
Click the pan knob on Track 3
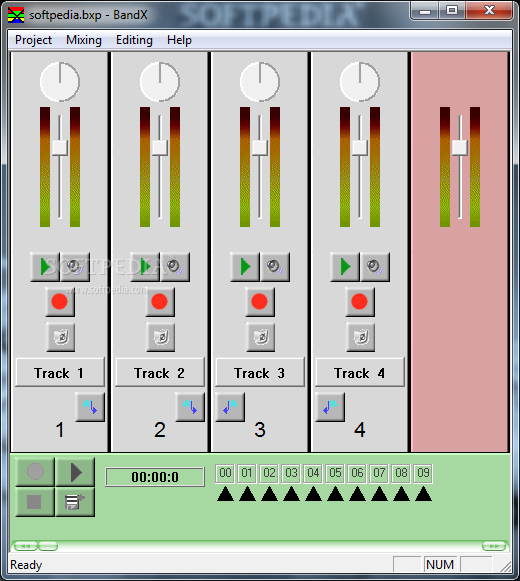pos(260,82)
